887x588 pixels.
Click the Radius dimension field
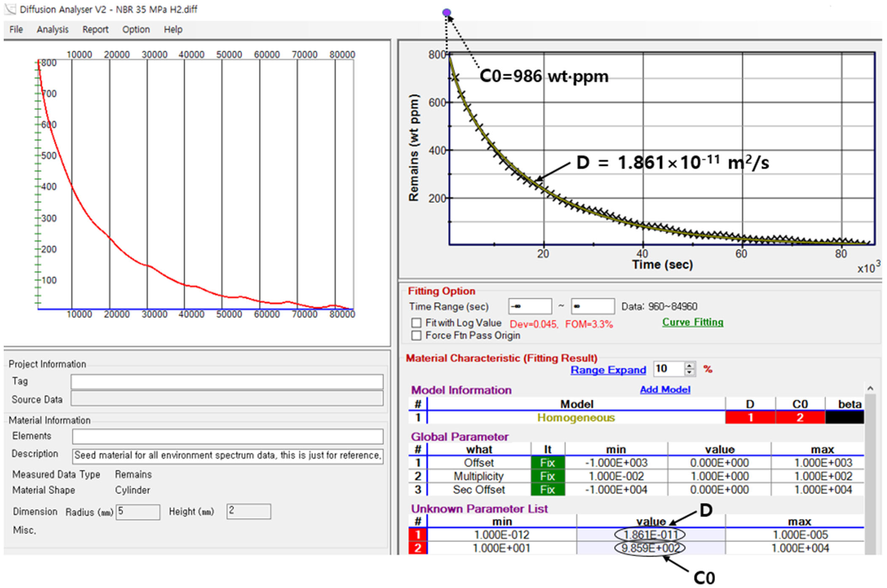point(138,512)
